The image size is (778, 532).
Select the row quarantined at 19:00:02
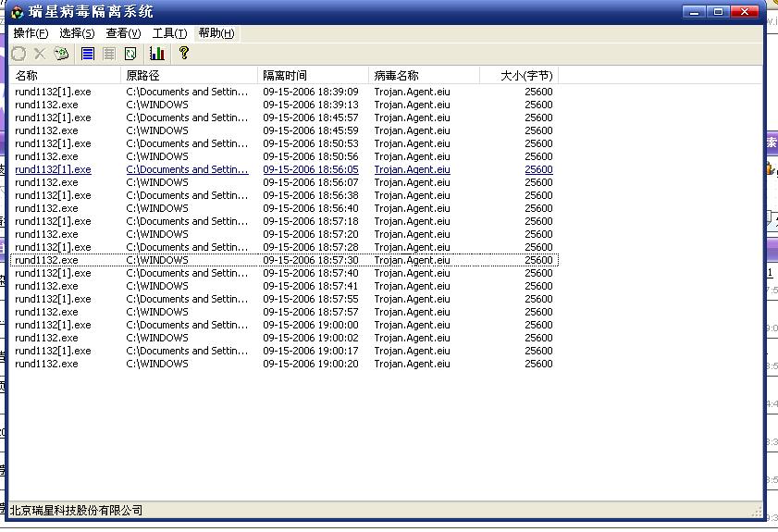tap(284, 338)
